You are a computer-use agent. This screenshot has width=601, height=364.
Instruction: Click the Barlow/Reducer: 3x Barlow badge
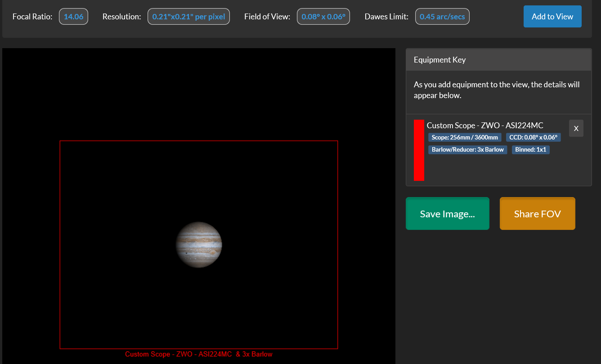468,149
